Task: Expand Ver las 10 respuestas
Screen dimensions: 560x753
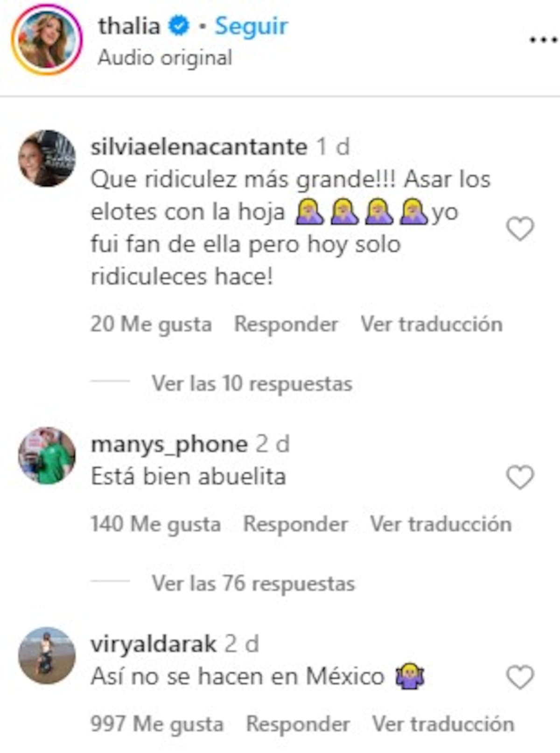Action: tap(252, 384)
